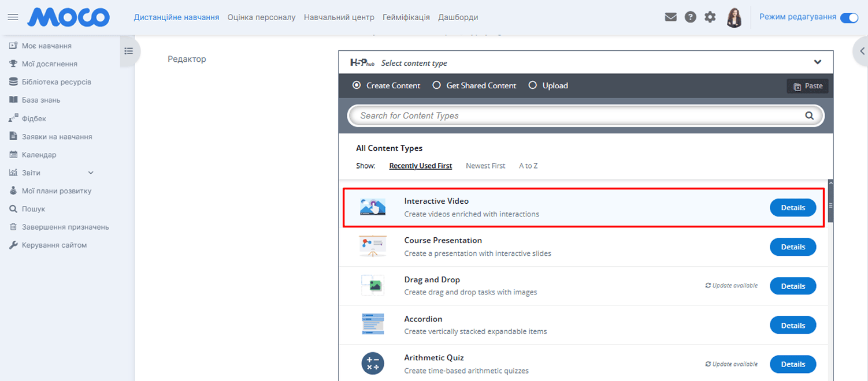Screen dimensions: 868x381
Task: Select the Interactive Video content icon
Action: 373,207
